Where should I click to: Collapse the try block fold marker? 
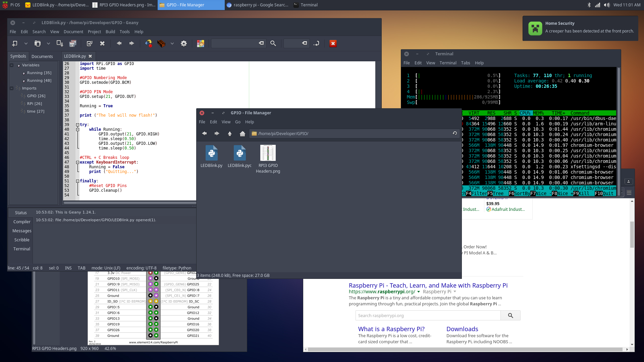(x=77, y=125)
